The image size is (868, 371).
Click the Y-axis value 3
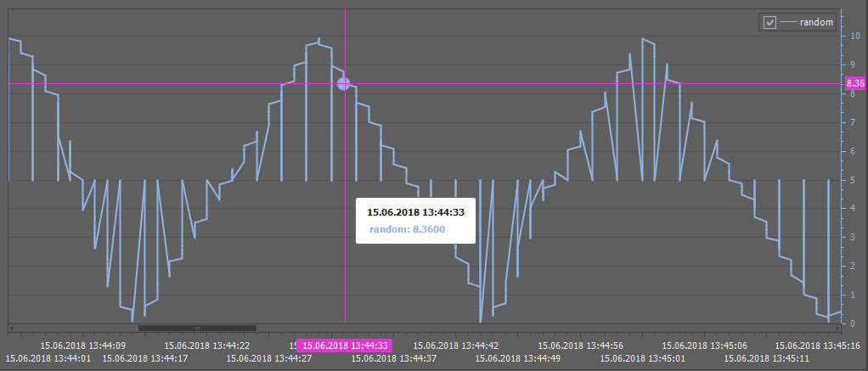point(853,237)
